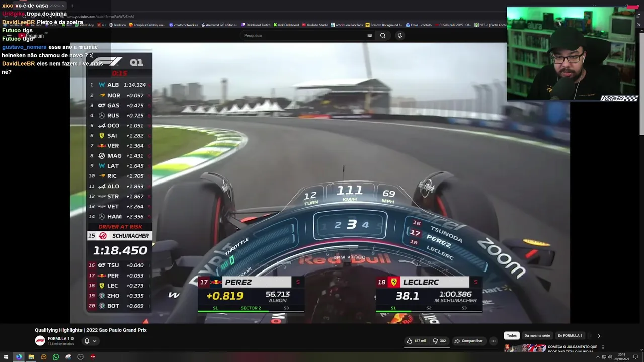The image size is (644, 362).
Task: Open three-dot menu of recommended video
Action: [x=603, y=347]
